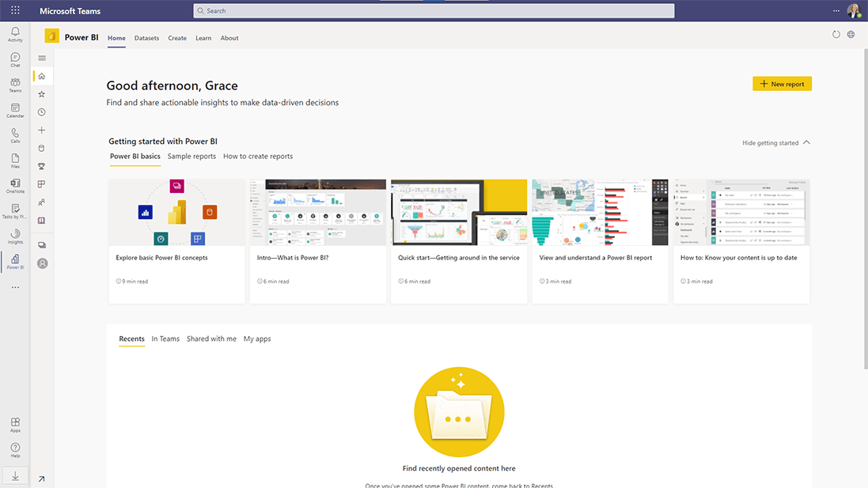Image resolution: width=868 pixels, height=488 pixels.
Task: Select the Home icon in Power BI sidebar
Action: 41,75
